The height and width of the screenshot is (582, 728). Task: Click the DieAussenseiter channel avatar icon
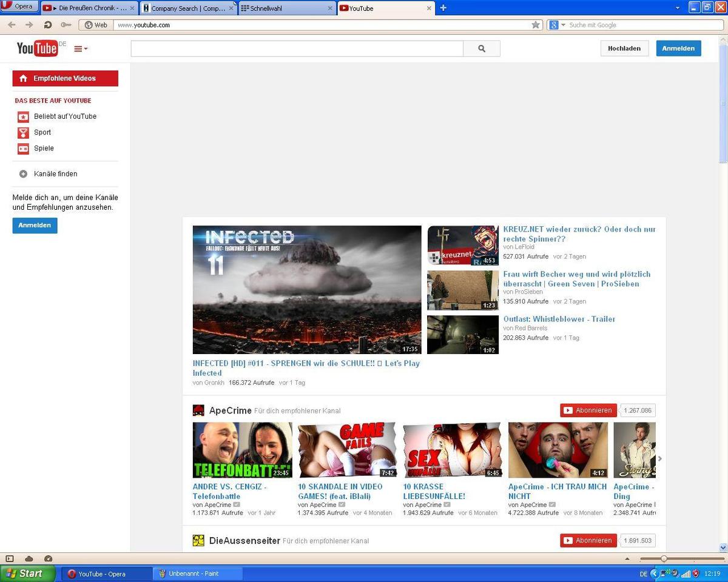pos(198,540)
